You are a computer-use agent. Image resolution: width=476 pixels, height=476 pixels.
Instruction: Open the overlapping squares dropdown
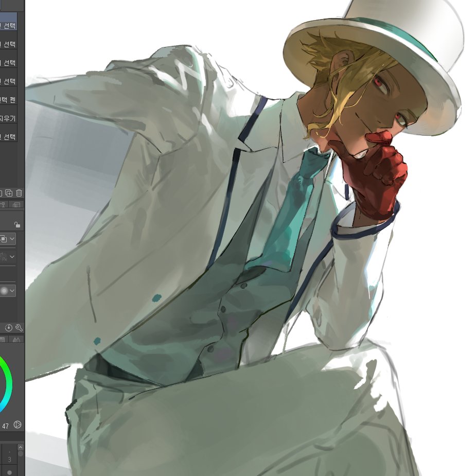pyautogui.click(x=8, y=239)
